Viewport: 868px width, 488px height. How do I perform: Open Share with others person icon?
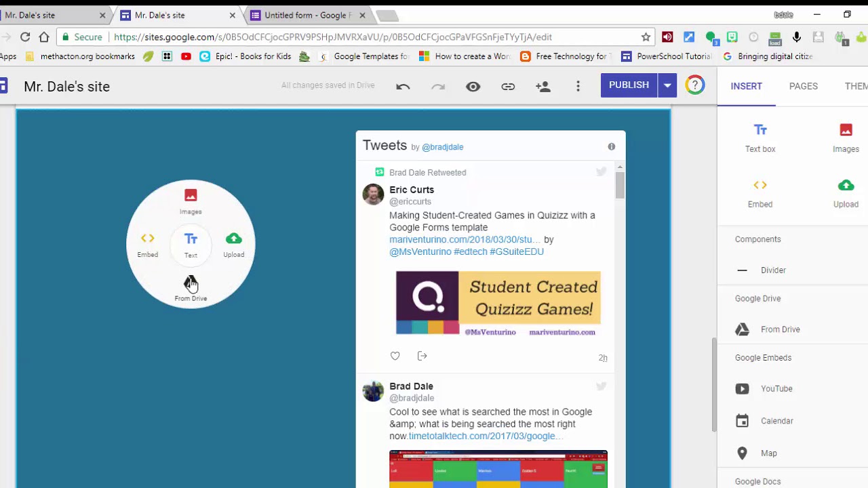coord(543,86)
